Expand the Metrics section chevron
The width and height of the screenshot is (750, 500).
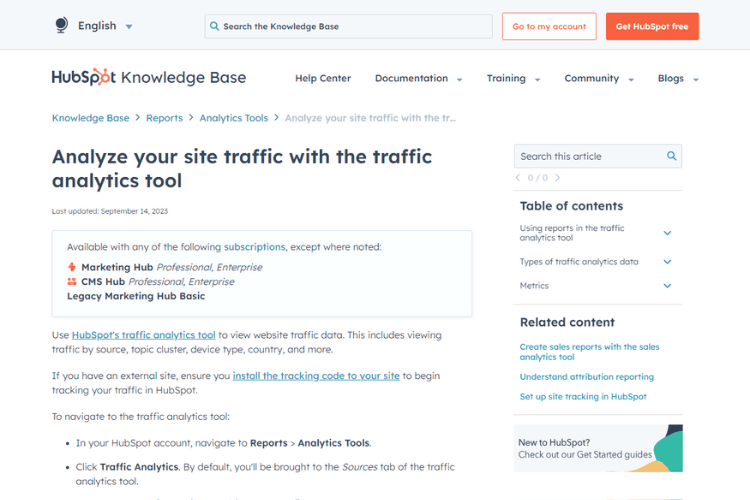click(x=667, y=286)
